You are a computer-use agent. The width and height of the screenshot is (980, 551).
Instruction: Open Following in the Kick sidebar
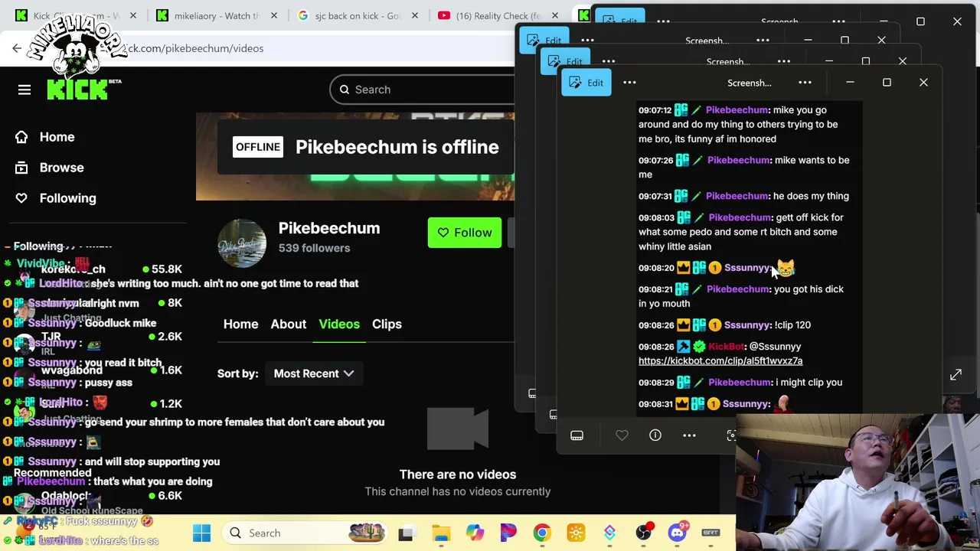coord(57,198)
